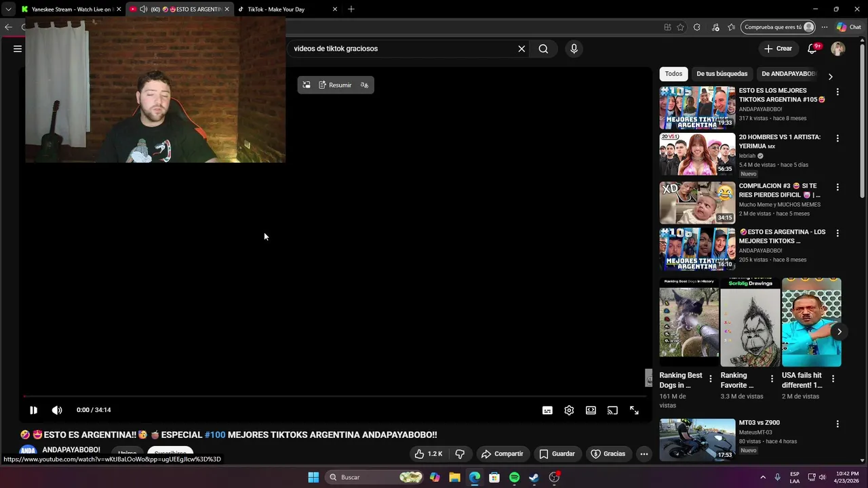The image size is (868, 488).
Task: Open Edge media control music icon
Action: pyautogui.click(x=715, y=27)
